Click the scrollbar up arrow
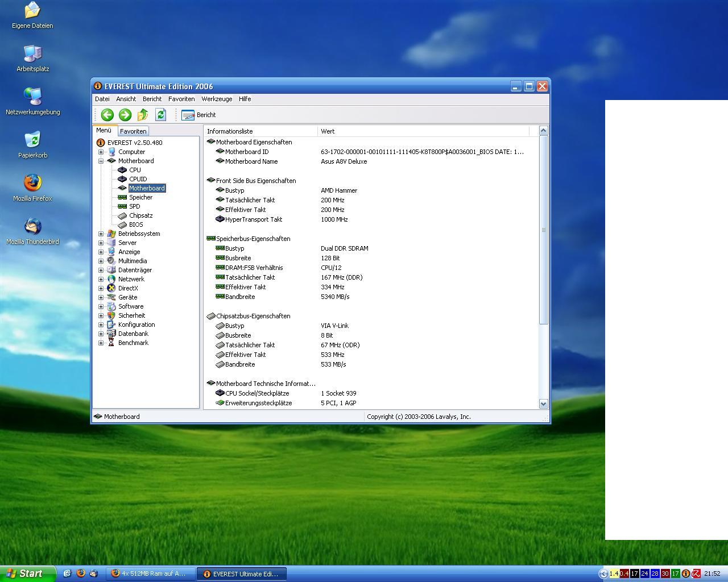This screenshot has width=728, height=582. point(543,131)
